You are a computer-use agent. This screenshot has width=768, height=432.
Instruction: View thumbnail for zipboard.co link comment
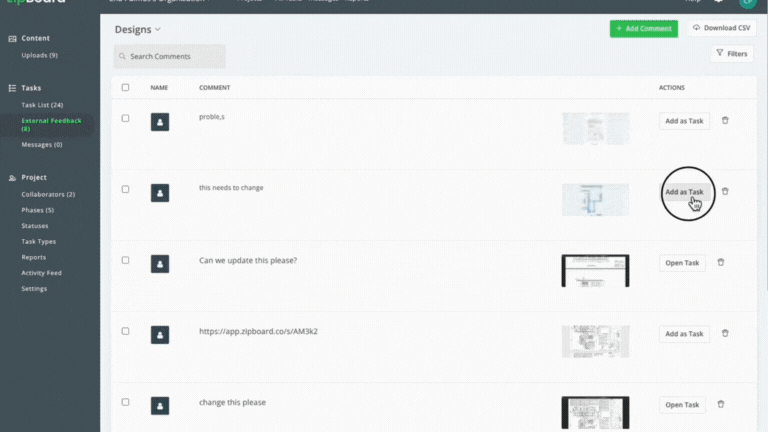tap(595, 341)
